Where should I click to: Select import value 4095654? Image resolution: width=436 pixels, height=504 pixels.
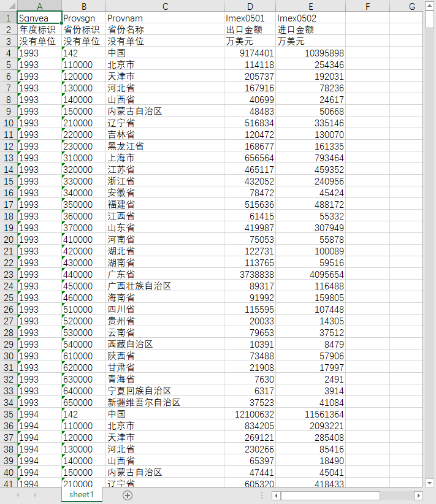311,275
